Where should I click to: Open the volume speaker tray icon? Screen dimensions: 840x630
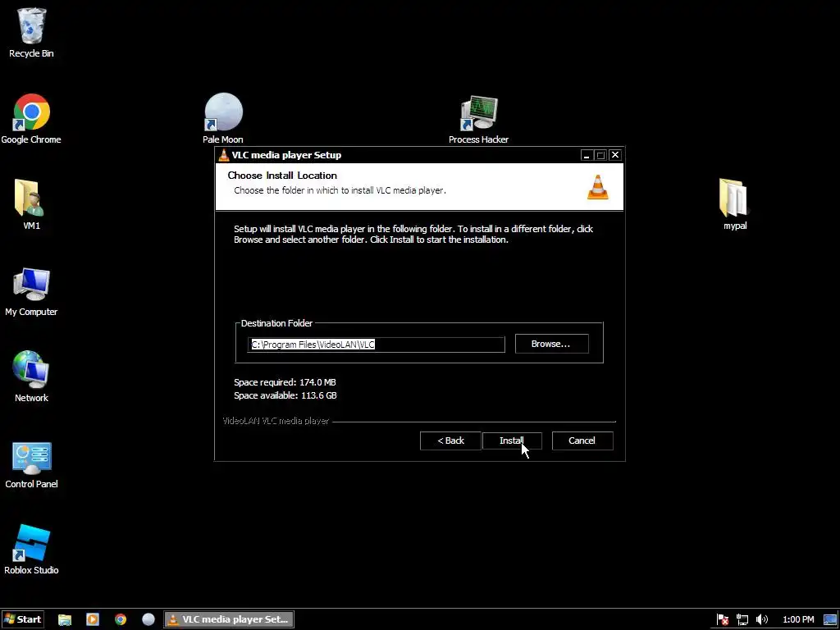(x=761, y=619)
